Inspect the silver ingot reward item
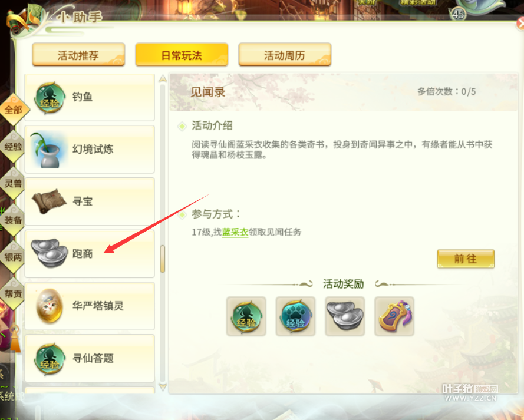 [x=345, y=316]
